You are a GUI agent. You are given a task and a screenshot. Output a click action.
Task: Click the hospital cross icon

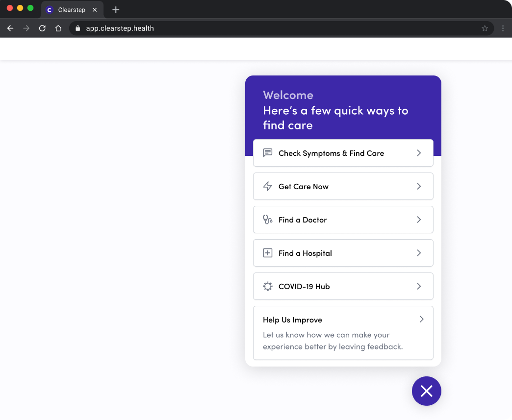[267, 253]
